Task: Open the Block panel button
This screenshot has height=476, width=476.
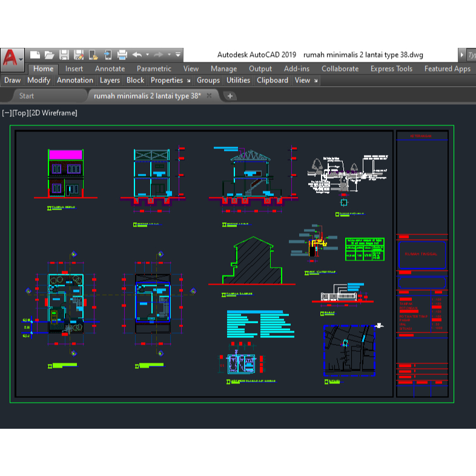Action: click(x=136, y=81)
